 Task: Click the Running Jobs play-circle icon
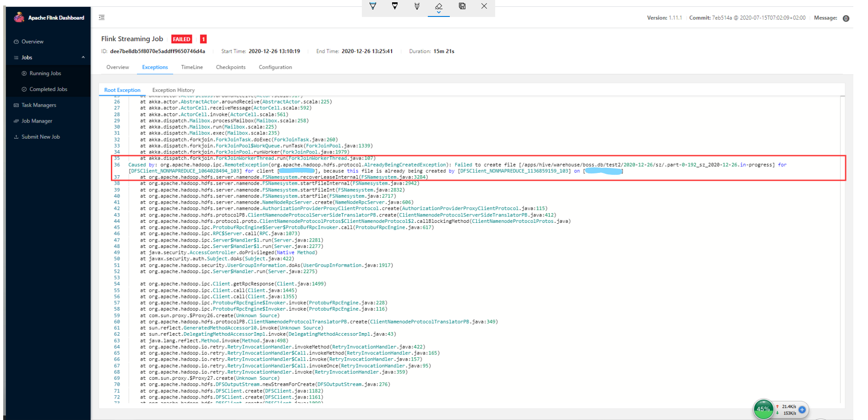24,73
